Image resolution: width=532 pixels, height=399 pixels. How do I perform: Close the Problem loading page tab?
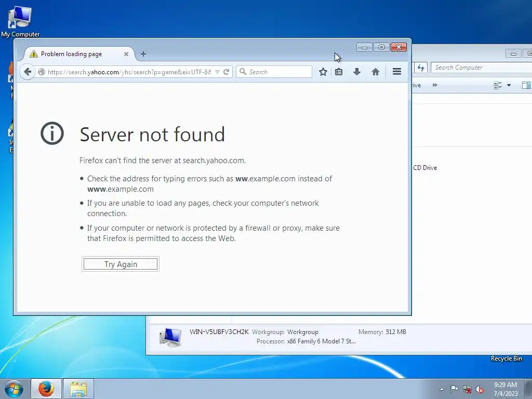(126, 54)
